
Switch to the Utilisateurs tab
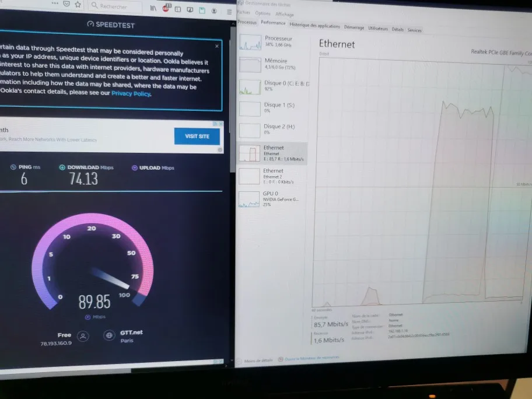click(378, 29)
